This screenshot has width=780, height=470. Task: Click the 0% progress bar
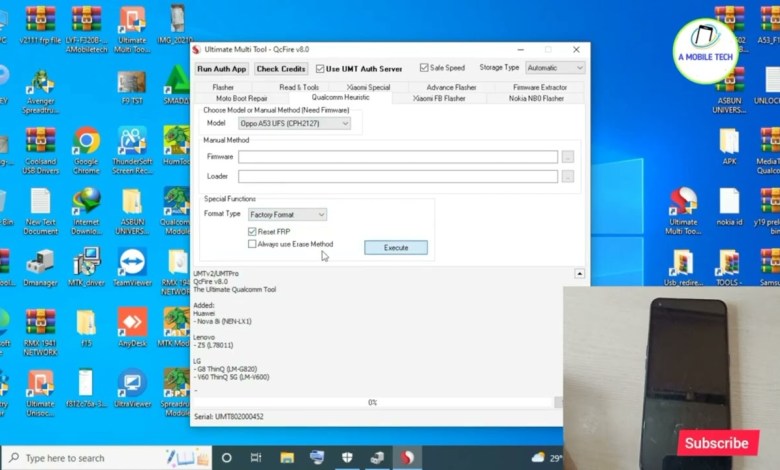(373, 402)
